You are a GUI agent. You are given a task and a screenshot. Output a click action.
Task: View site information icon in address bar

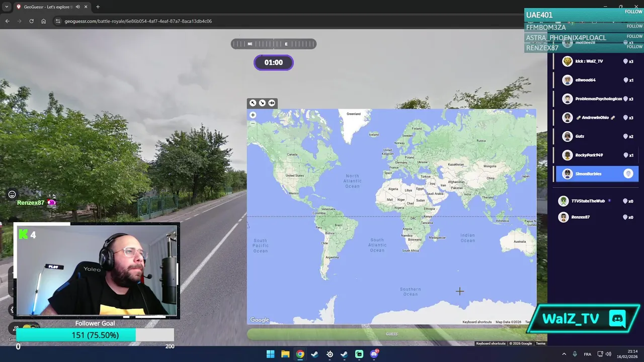[58, 21]
